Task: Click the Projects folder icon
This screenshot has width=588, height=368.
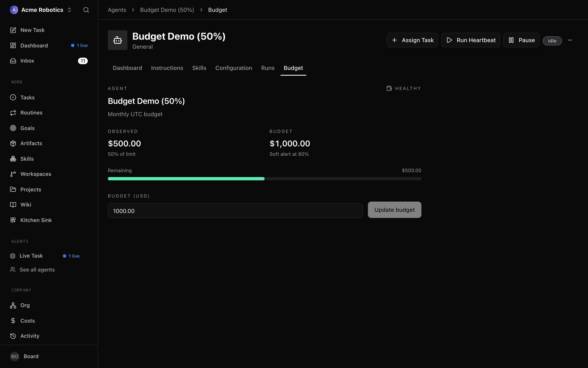Action: coord(13,189)
